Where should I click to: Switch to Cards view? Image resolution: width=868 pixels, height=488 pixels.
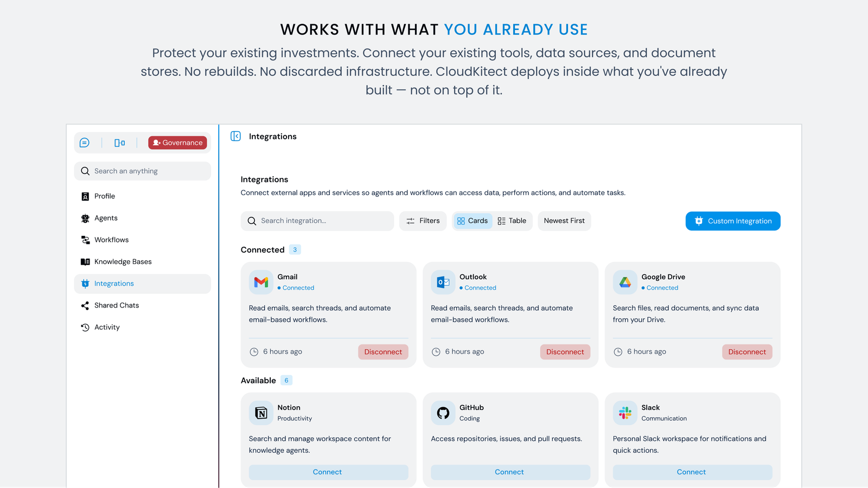473,221
